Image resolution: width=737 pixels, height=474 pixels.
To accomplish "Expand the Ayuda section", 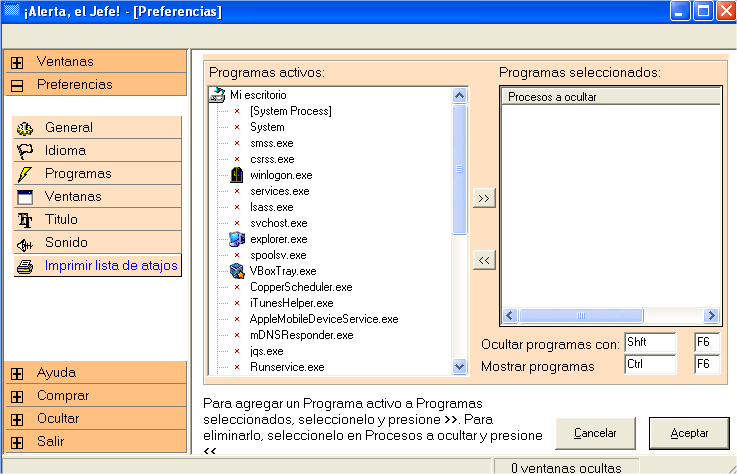I will [17, 373].
